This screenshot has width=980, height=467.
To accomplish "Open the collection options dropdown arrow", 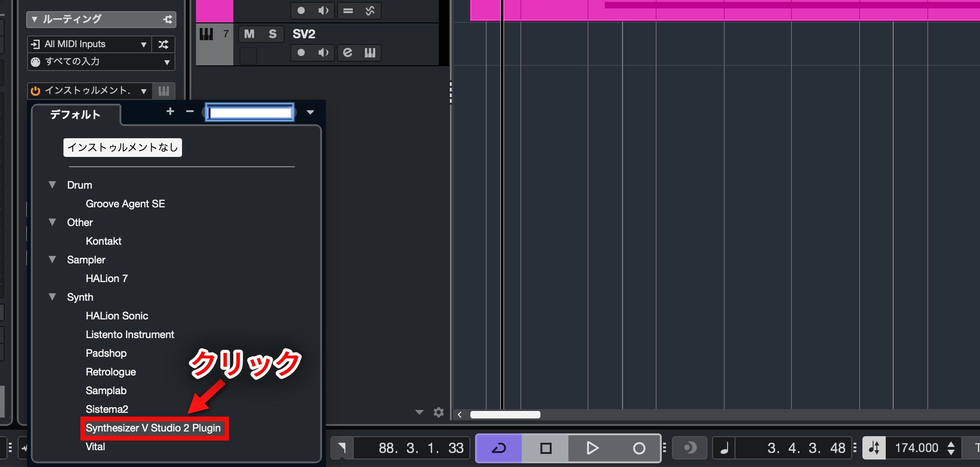I will [x=310, y=112].
